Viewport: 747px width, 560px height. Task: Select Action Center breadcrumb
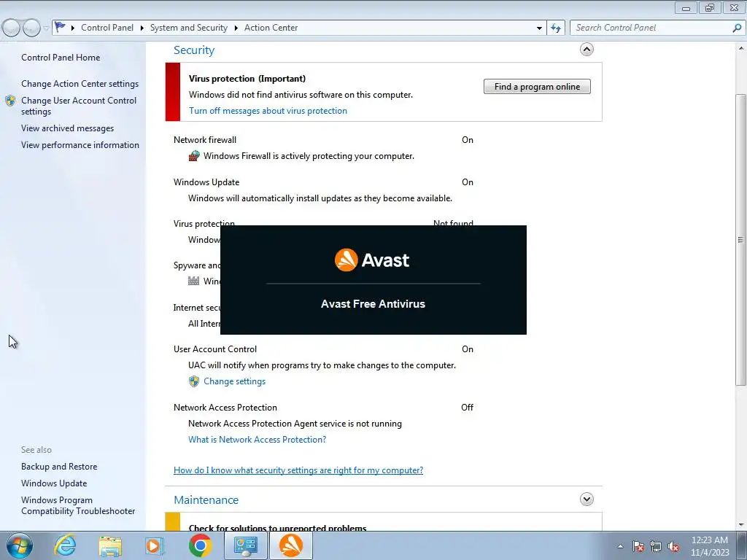tap(271, 28)
